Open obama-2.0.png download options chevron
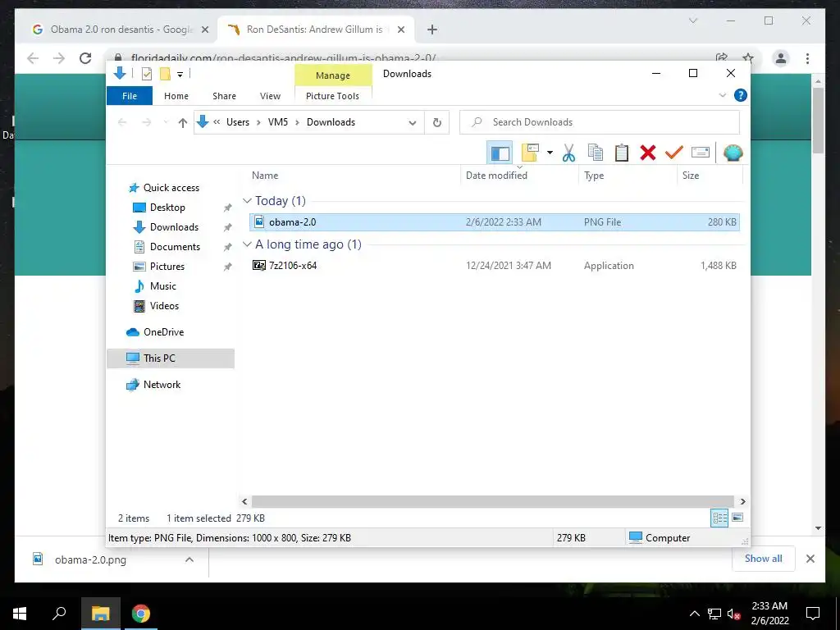The image size is (840, 630). pyautogui.click(x=189, y=559)
